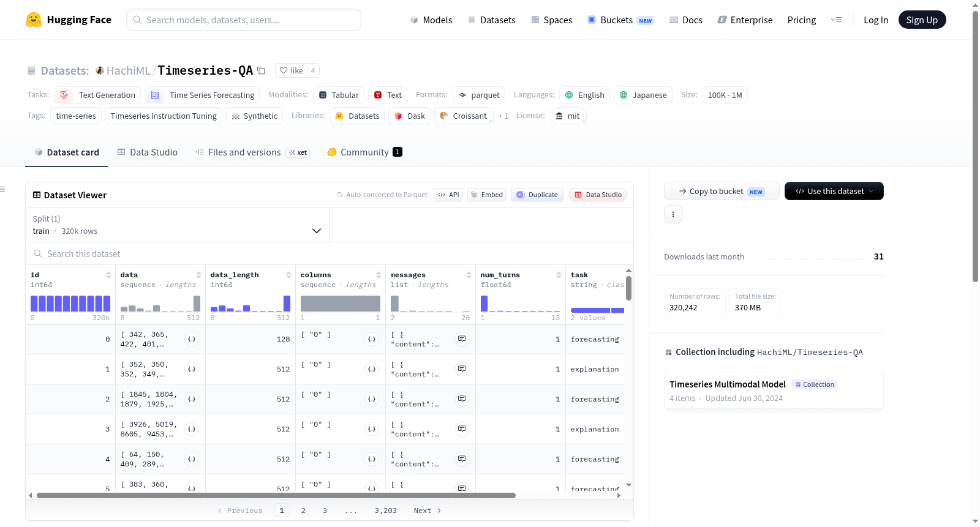Click Next page in pagination
This screenshot has width=980, height=527.
click(x=428, y=510)
